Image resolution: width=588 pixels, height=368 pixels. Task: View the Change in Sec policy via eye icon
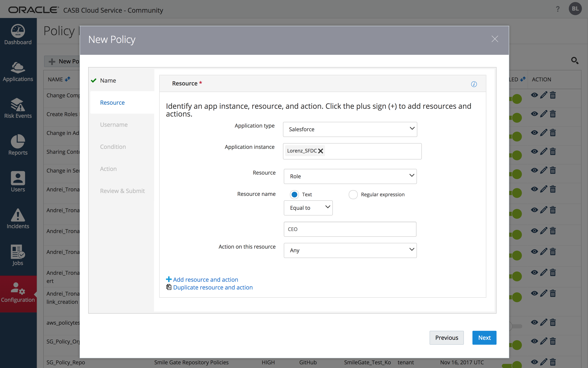tap(534, 170)
